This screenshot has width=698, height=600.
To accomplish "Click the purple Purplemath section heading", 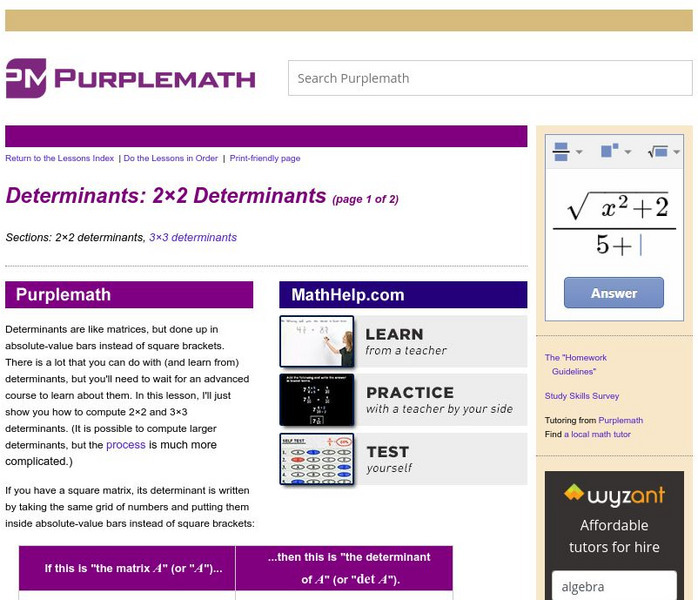I will coord(129,295).
